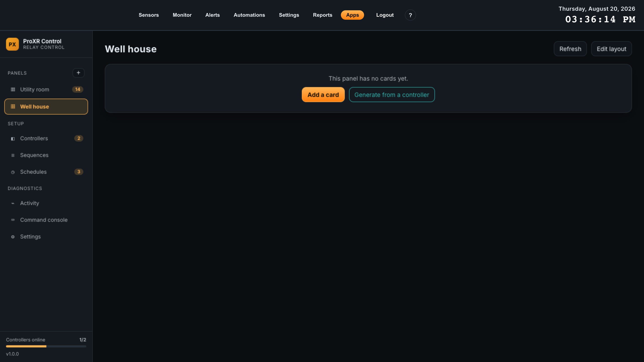Click the Add a card button
Viewport: 644px width, 362px height.
click(x=323, y=94)
